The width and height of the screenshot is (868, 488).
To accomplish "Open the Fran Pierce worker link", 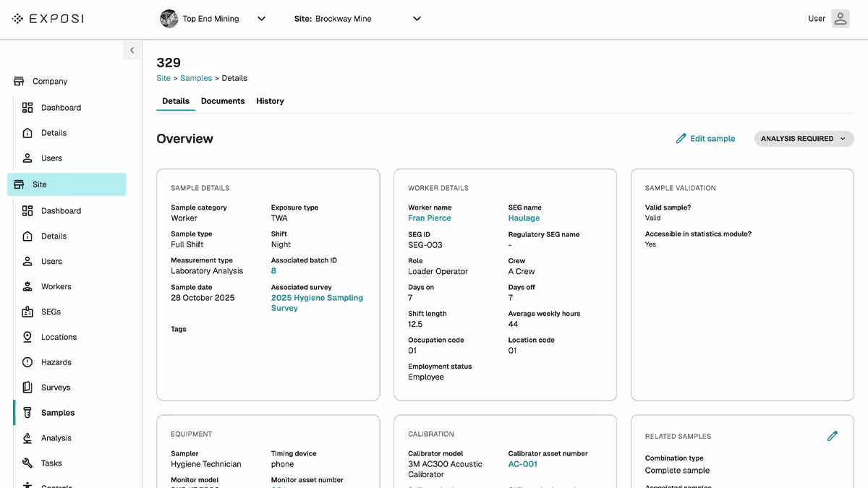I will tap(430, 218).
